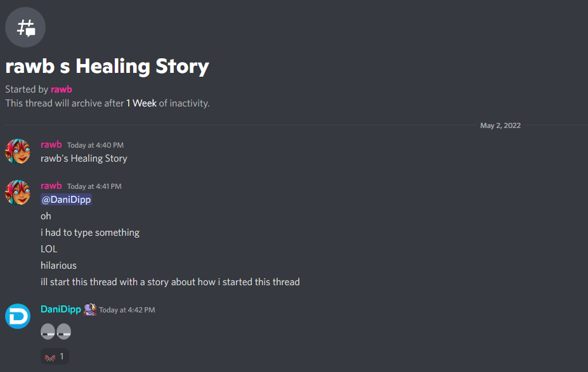Open the @DaniDipp mention

pos(66,199)
